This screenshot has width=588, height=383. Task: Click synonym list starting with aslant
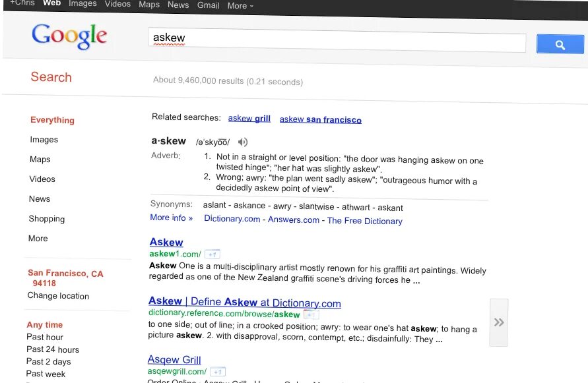pyautogui.click(x=303, y=206)
